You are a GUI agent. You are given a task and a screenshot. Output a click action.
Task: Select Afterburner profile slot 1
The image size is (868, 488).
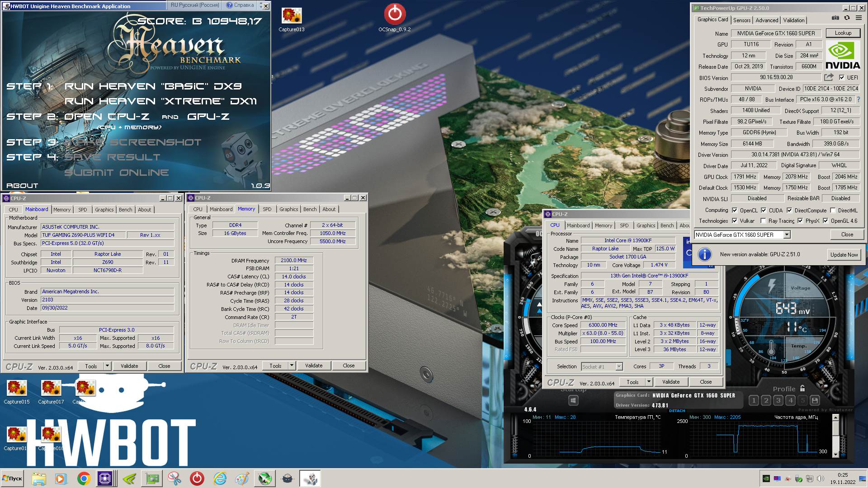tap(753, 400)
